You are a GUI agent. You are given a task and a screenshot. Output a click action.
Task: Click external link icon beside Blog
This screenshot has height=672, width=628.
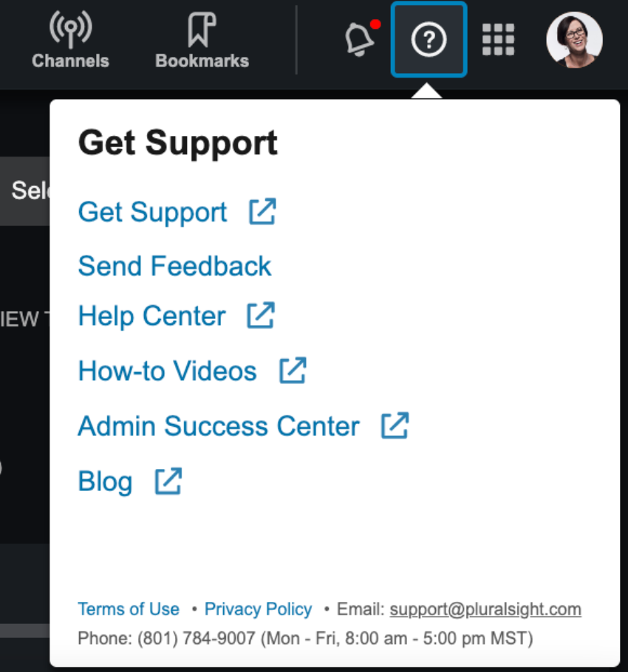(168, 481)
